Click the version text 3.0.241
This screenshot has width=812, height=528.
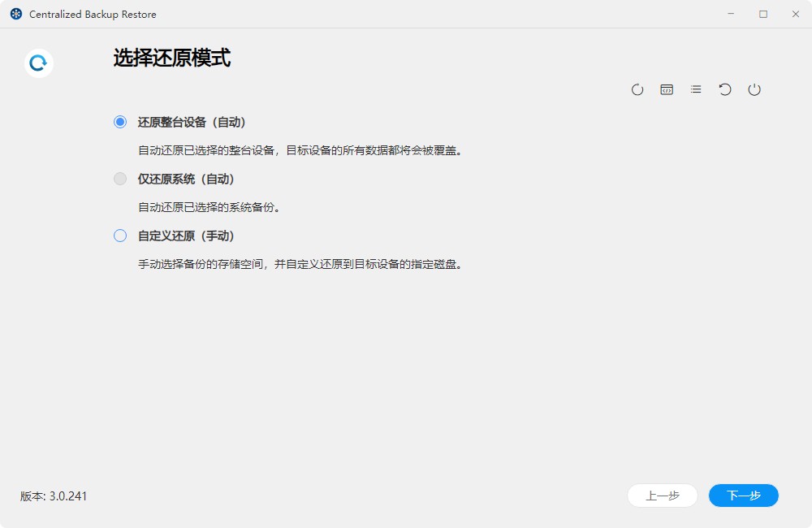point(51,496)
